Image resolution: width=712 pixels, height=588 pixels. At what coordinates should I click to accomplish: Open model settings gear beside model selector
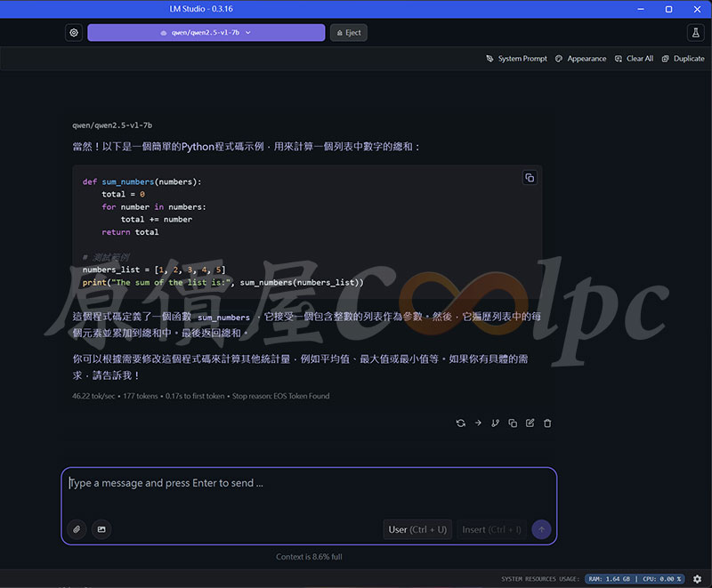[74, 33]
